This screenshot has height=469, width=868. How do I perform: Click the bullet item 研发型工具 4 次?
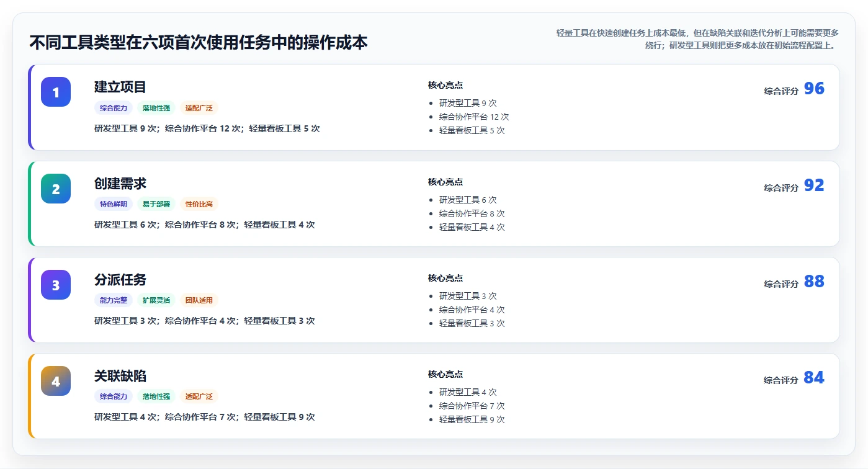pos(468,392)
